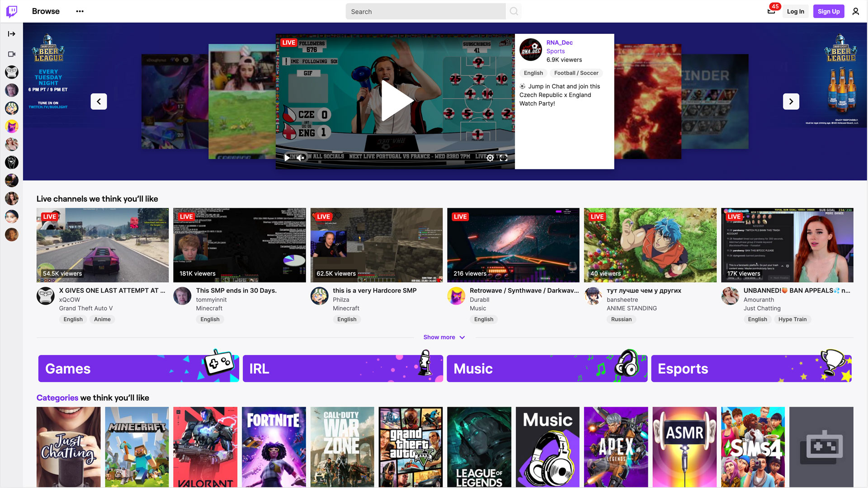The height and width of the screenshot is (488, 868).
Task: Open the user account icon menu
Action: pyautogui.click(x=856, y=11)
